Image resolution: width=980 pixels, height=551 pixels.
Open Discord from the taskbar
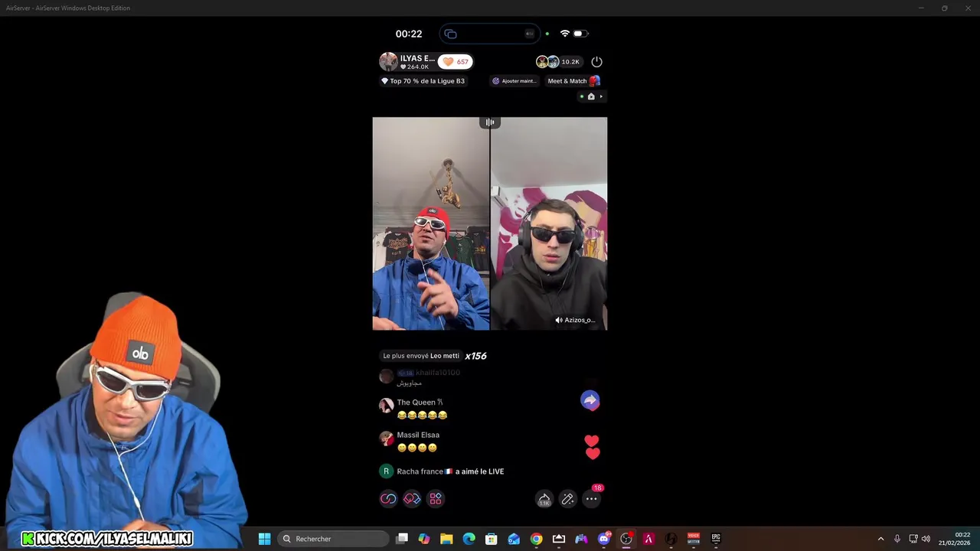[604, 539]
